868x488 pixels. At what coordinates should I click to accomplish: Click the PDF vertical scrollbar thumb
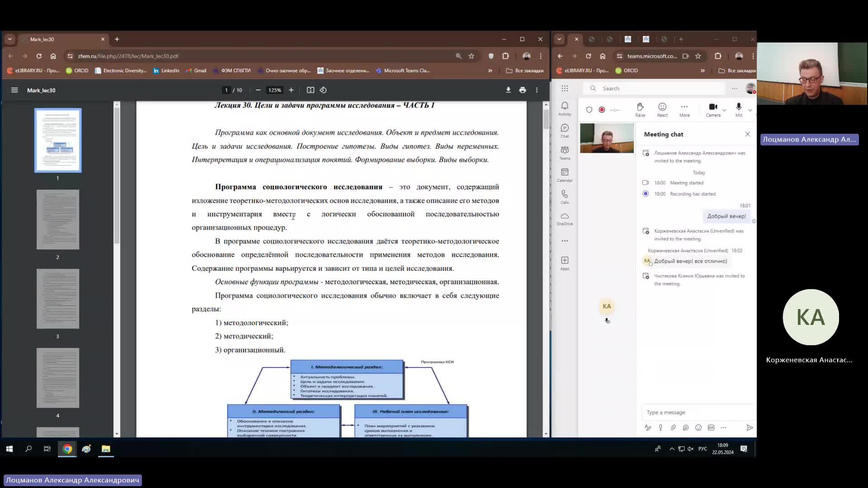546,118
